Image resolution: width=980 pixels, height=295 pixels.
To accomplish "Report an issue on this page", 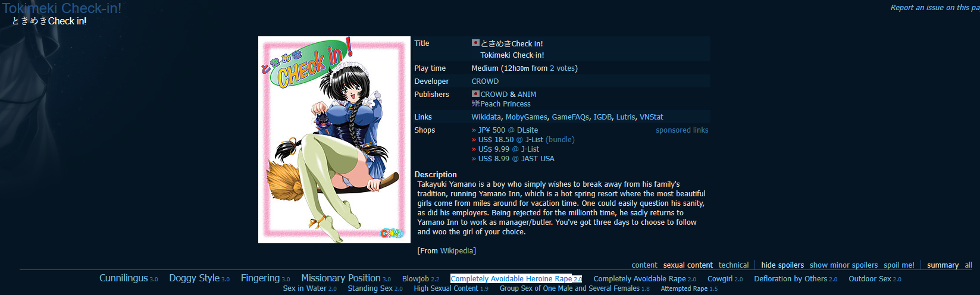I will coord(935,8).
